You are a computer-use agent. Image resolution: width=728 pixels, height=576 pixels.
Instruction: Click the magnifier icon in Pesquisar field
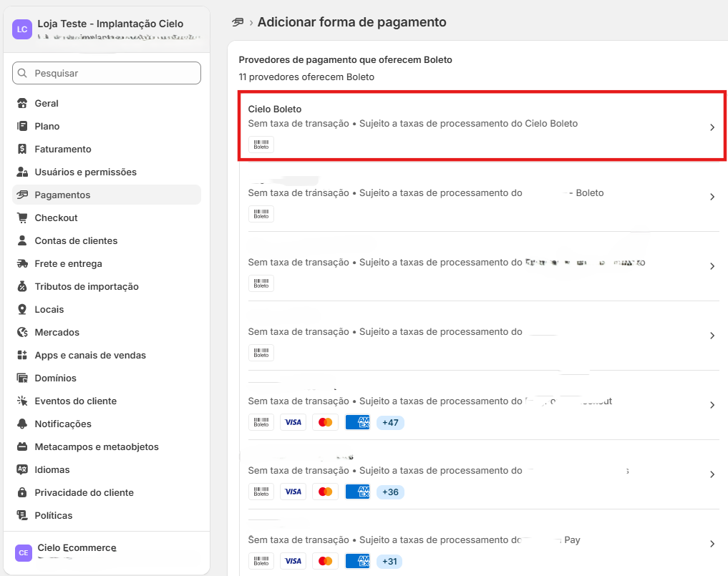click(x=22, y=73)
